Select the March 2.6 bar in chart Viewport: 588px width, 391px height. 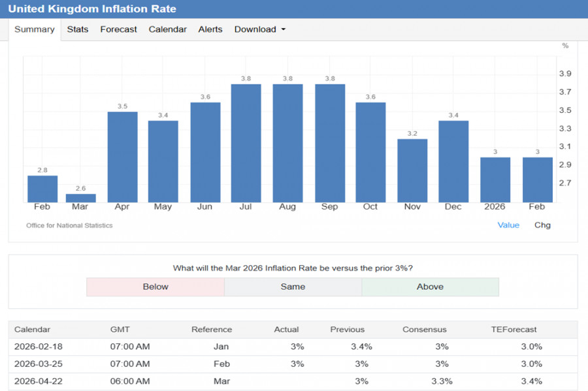(80, 198)
